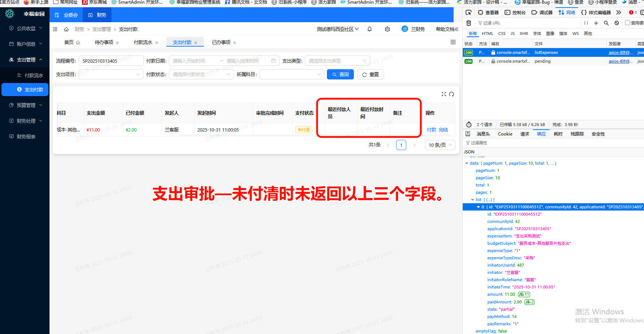This screenshot has width=644, height=334.
Task: Collapse the list array in JSON response
Action: click(473, 200)
